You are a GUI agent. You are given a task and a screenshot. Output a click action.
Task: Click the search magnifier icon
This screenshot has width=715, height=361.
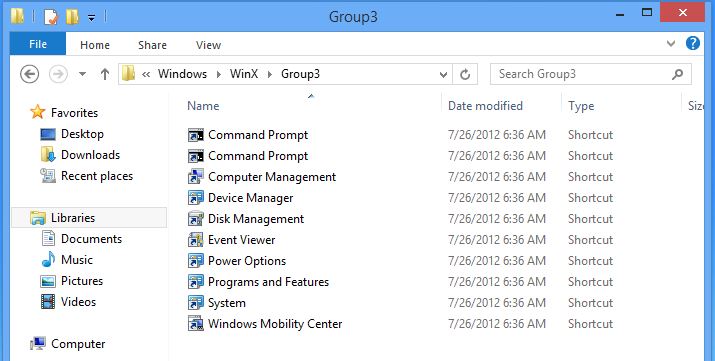pyautogui.click(x=678, y=74)
